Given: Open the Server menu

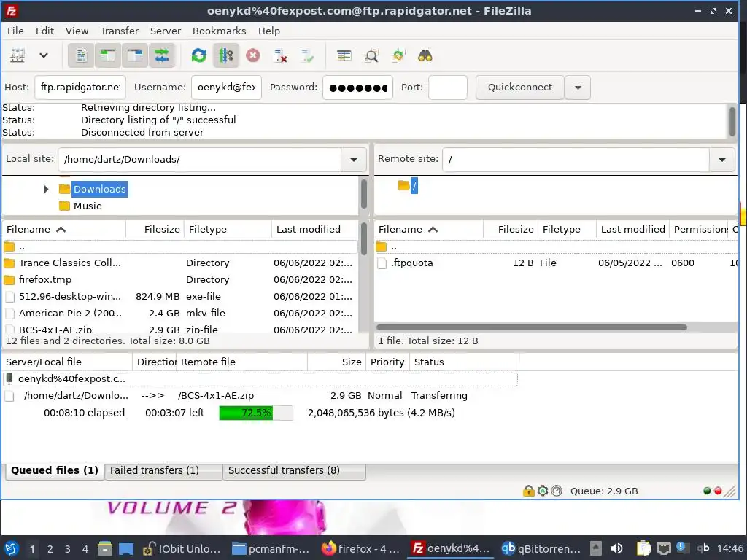Looking at the screenshot, I should [166, 31].
